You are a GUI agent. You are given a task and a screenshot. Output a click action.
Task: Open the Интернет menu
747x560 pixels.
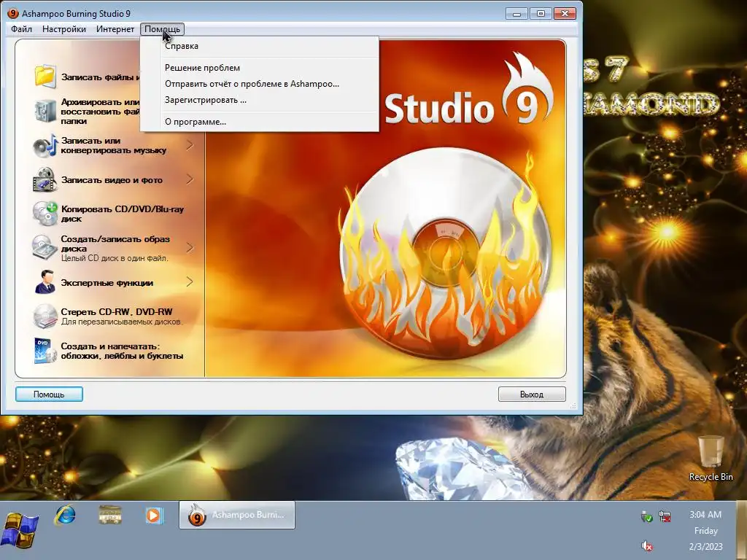click(x=115, y=29)
